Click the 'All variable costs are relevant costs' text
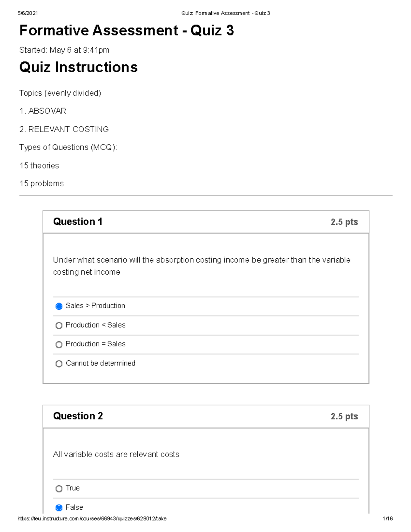Screen dimensions: 411x532 tap(116, 454)
